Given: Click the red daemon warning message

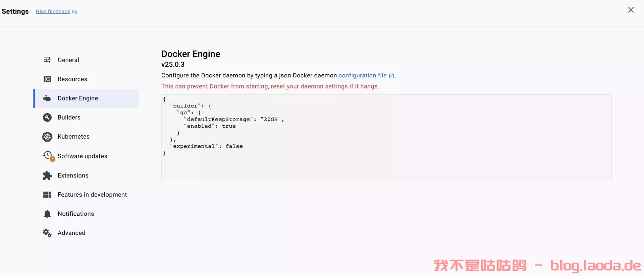Looking at the screenshot, I should click(270, 86).
